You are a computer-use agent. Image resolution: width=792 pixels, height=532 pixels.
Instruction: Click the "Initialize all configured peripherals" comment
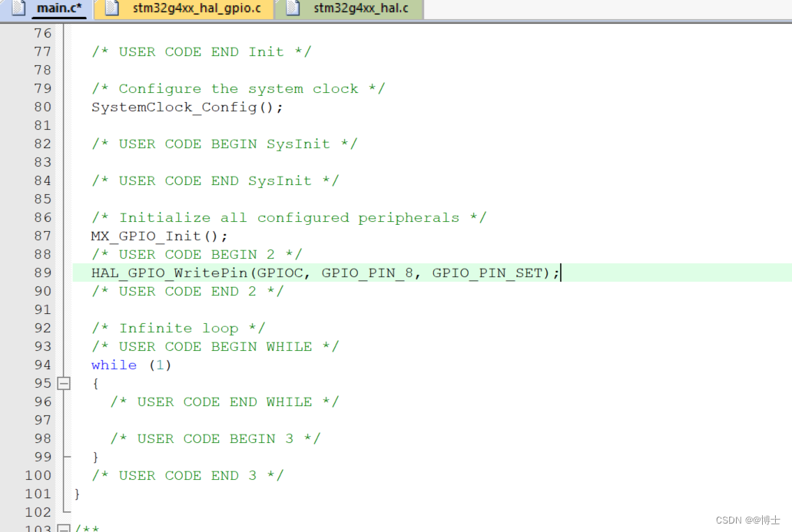(x=289, y=217)
